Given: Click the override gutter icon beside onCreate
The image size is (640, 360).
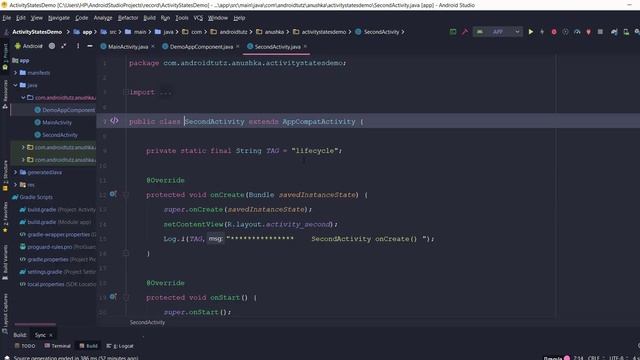Looking at the screenshot, I should pyautogui.click(x=113, y=194).
